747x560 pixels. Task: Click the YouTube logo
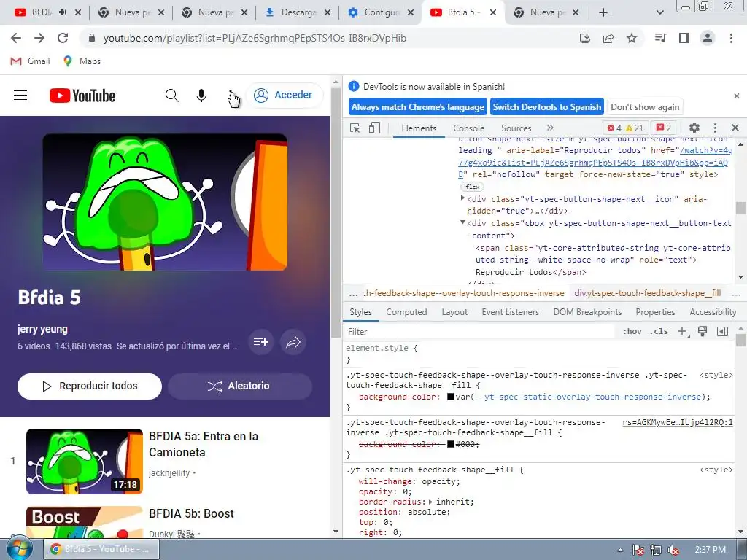[x=82, y=96]
